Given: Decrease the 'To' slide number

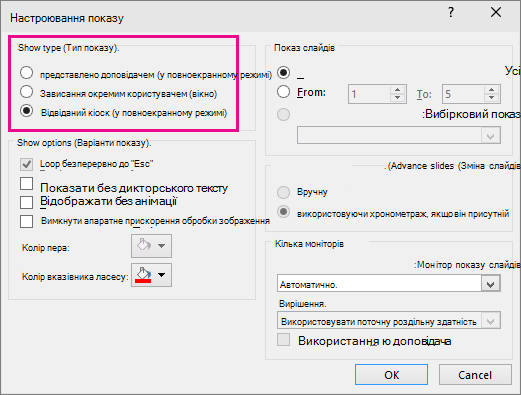Looking at the screenshot, I should (491, 98).
